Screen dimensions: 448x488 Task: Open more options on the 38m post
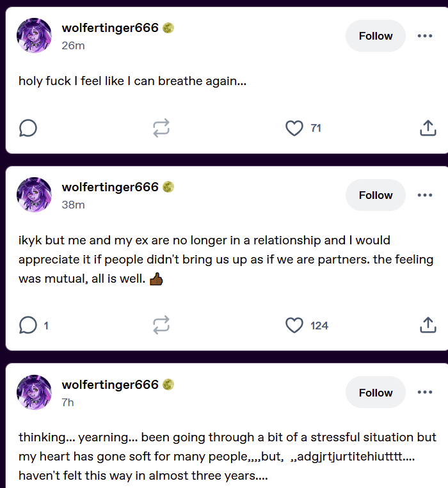425,195
